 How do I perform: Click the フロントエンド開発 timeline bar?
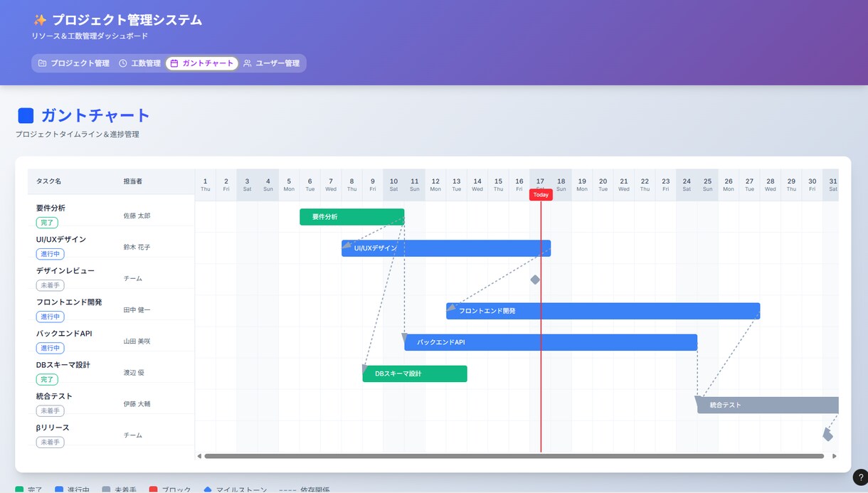603,311
